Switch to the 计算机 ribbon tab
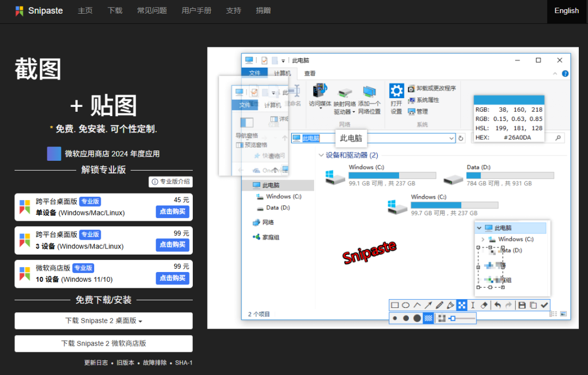Image resolution: width=588 pixels, height=375 pixels. coord(282,73)
